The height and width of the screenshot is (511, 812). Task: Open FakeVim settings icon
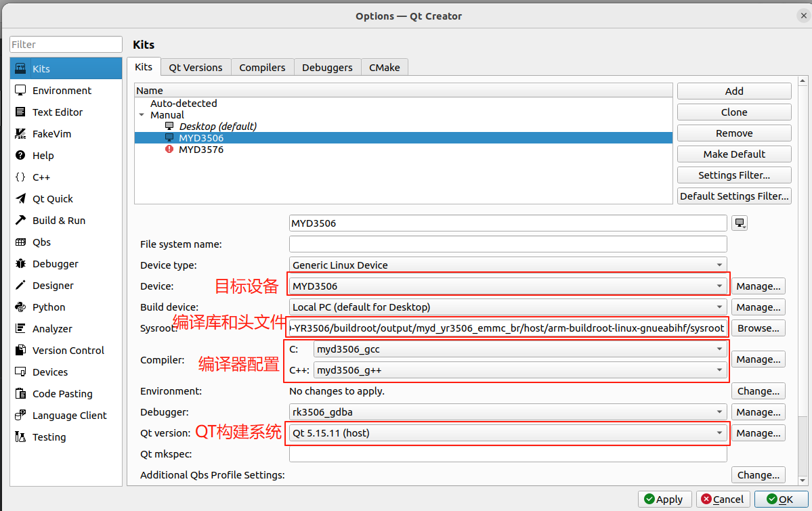[20, 133]
